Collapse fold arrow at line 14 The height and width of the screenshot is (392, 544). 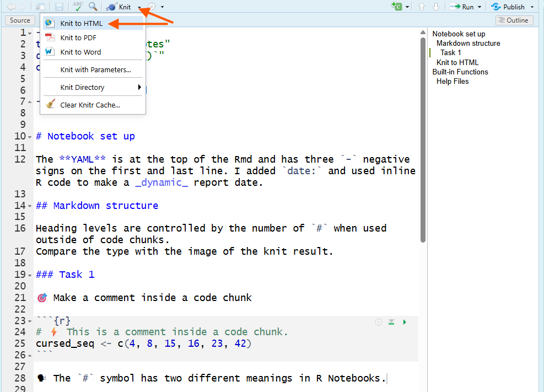(30, 206)
